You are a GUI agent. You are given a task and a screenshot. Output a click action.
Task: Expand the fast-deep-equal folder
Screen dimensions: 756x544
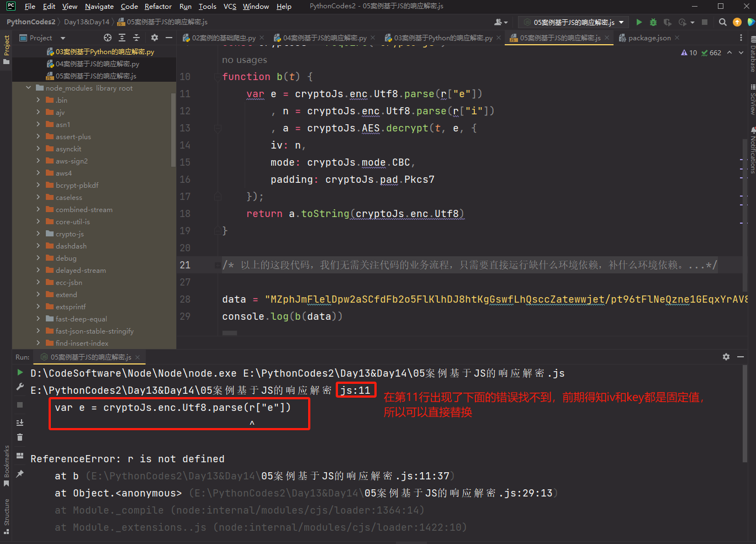point(38,319)
